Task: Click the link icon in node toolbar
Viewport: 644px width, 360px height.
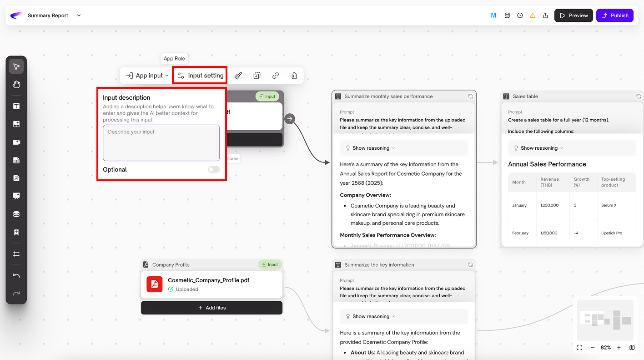Action: tap(276, 76)
